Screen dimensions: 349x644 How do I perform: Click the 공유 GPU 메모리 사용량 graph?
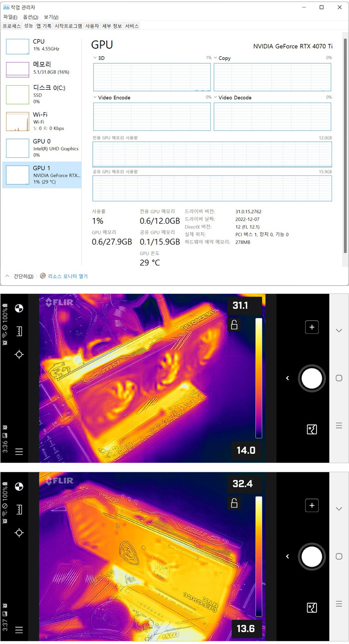pyautogui.click(x=212, y=188)
